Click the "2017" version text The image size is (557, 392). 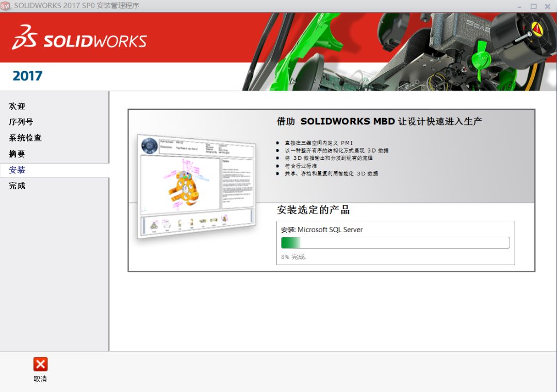click(27, 76)
